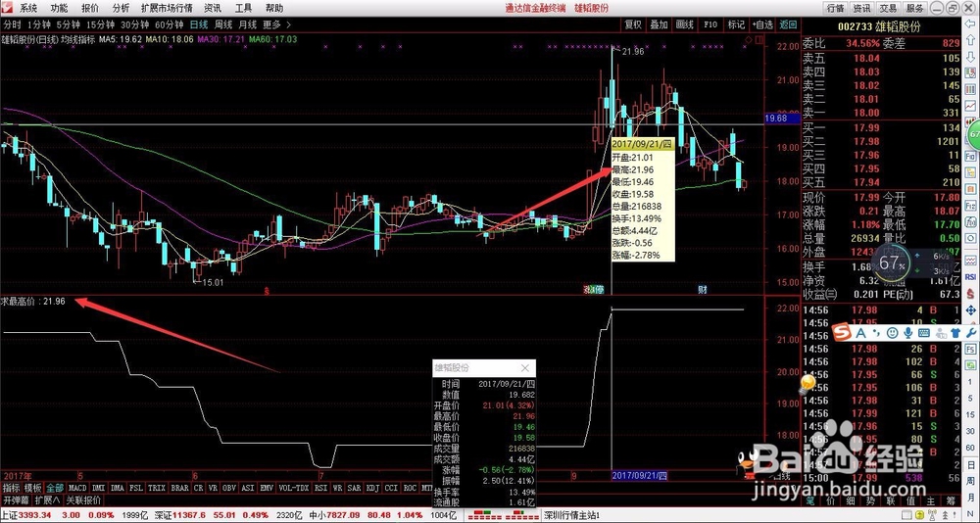Switch indicator to TRIX
The height and width of the screenshot is (523, 980).
(158, 488)
